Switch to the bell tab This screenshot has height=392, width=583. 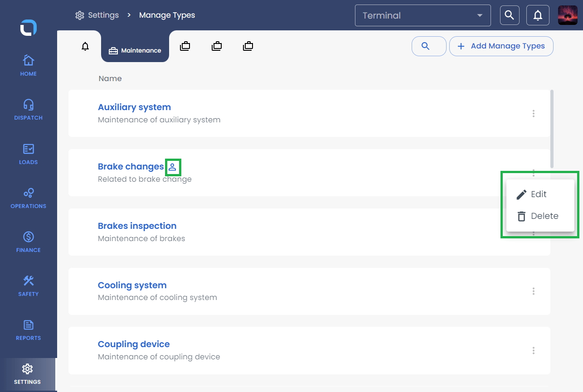85,46
